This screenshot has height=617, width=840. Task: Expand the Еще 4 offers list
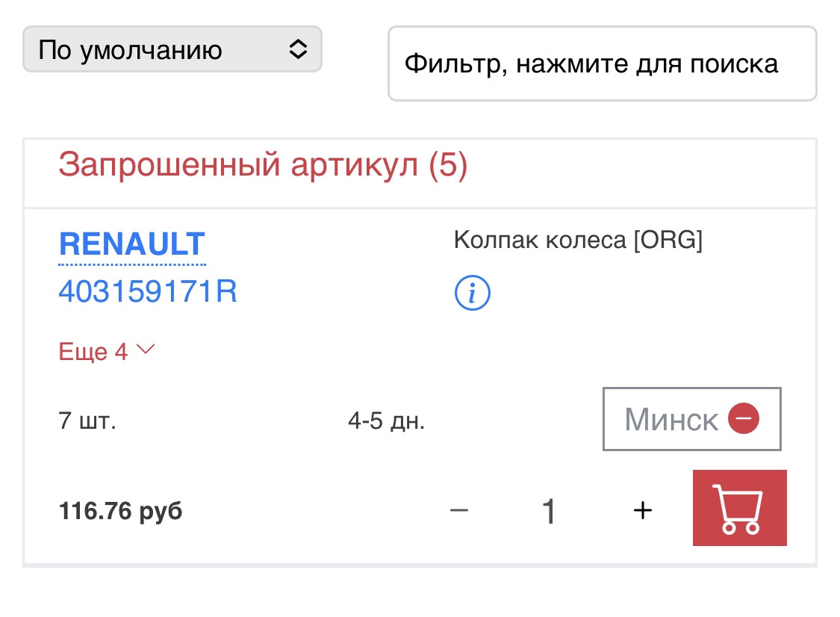point(107,352)
